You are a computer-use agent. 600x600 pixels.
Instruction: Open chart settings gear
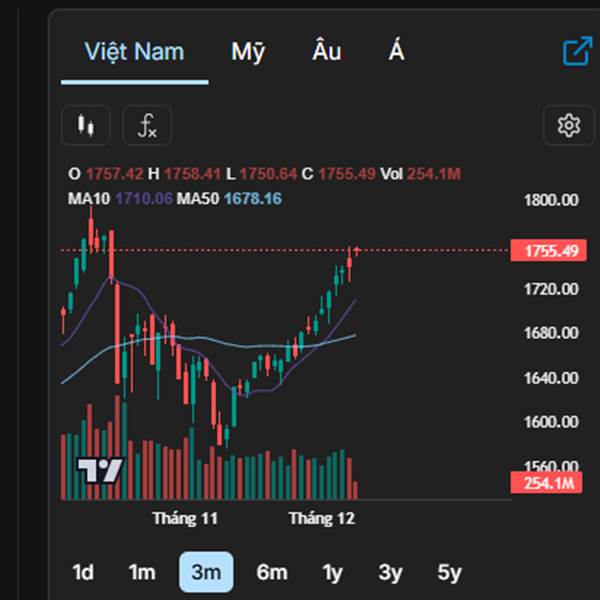click(x=569, y=125)
